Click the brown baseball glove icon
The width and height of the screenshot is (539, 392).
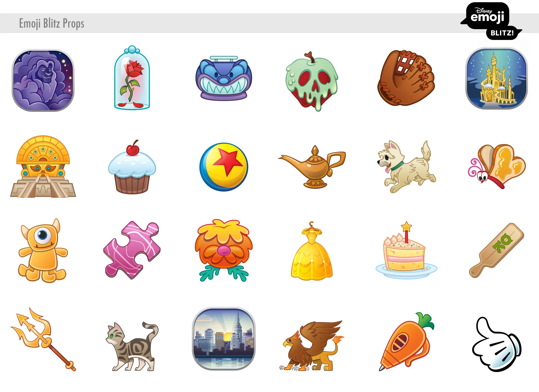(406, 78)
